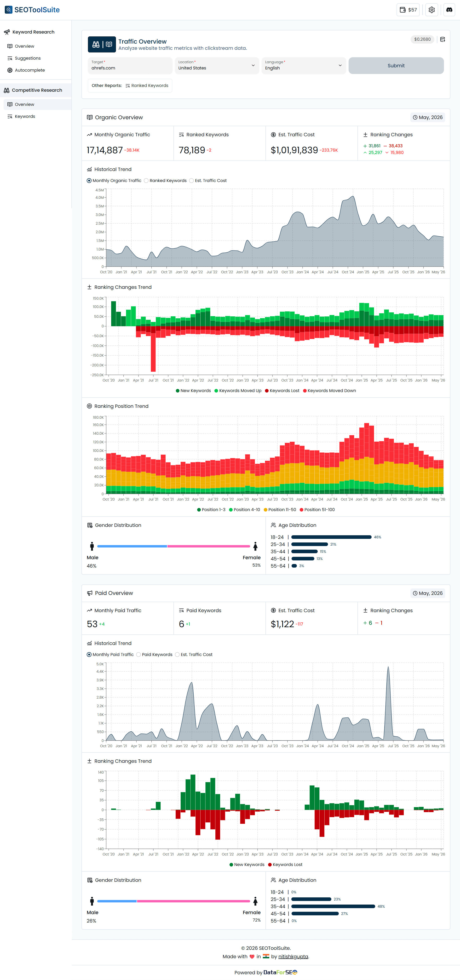Viewport: 460px width, 980px height.
Task: Click the Ranked Keywords card icon
Action: [182, 135]
